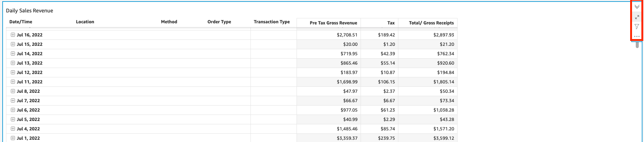Viewport: 644px width, 142px height.
Task: Click the table's vertical scrollbar thumb
Action: point(637,45)
